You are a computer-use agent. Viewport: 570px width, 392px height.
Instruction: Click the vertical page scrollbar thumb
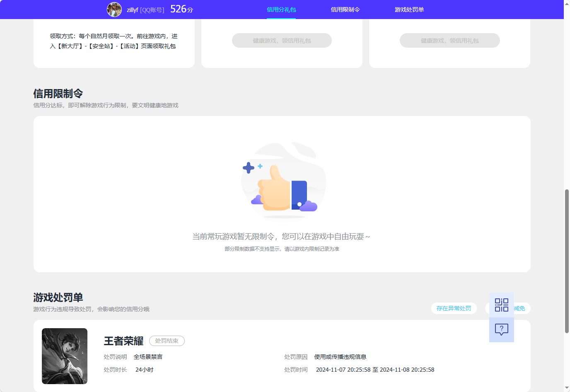pyautogui.click(x=567, y=261)
